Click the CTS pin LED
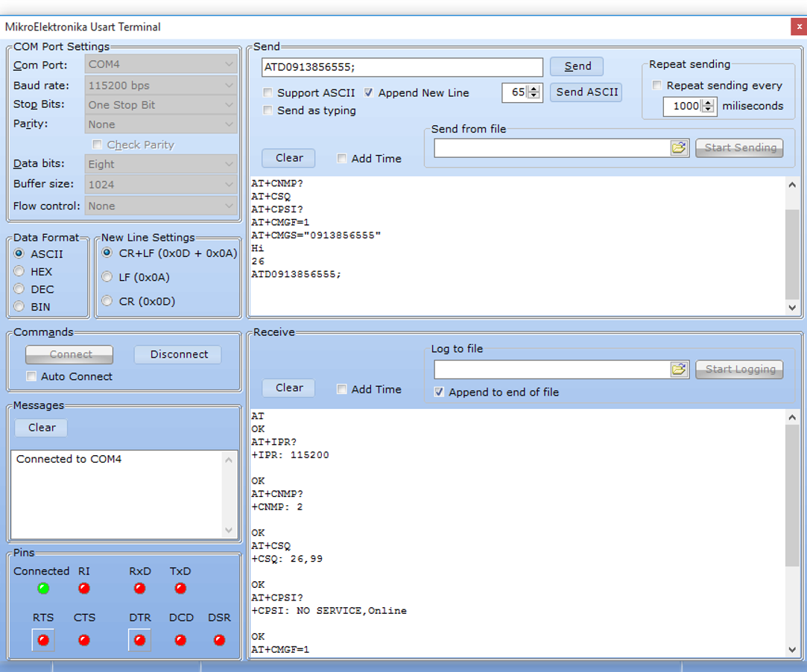 84,640
